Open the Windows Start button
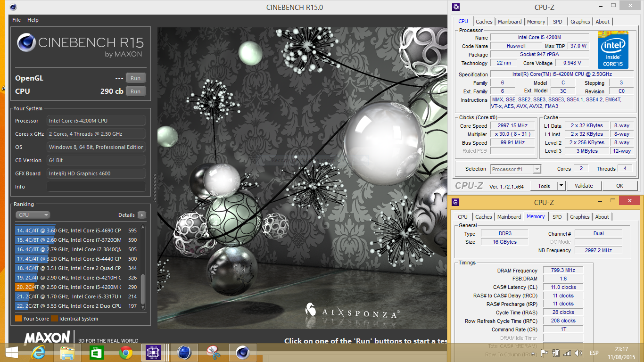Image resolution: width=644 pixels, height=362 pixels. coord(12,353)
